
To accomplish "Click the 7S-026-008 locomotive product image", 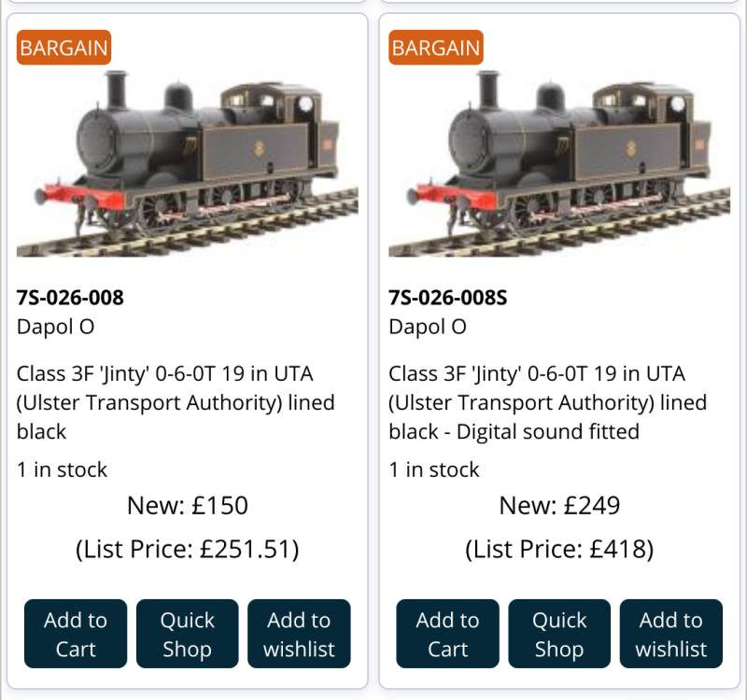I will click(x=187, y=154).
